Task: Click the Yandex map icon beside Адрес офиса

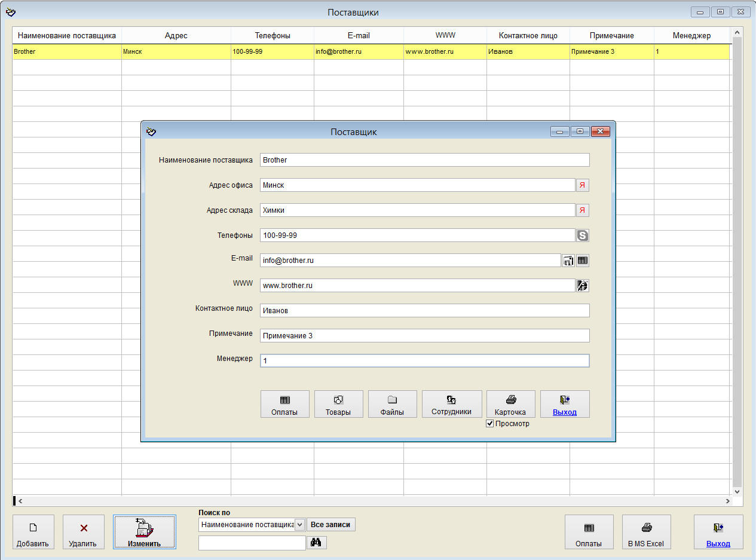Action: (x=582, y=185)
